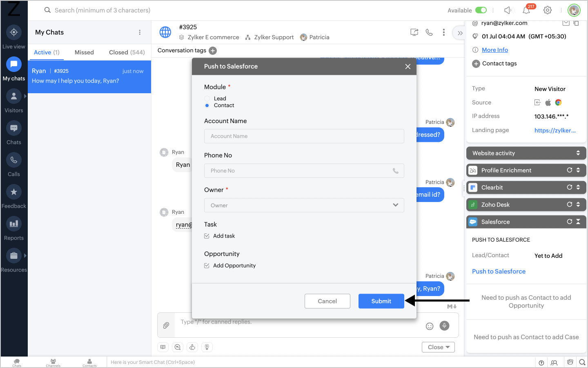Open the bottom bar Channels shortcut

53,363
